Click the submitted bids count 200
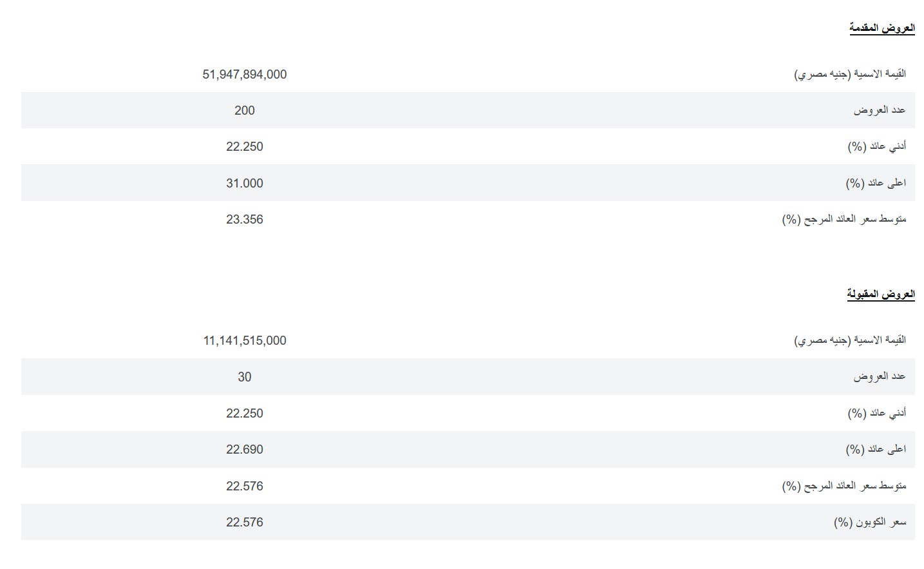The height and width of the screenshot is (569, 924). [x=245, y=110]
